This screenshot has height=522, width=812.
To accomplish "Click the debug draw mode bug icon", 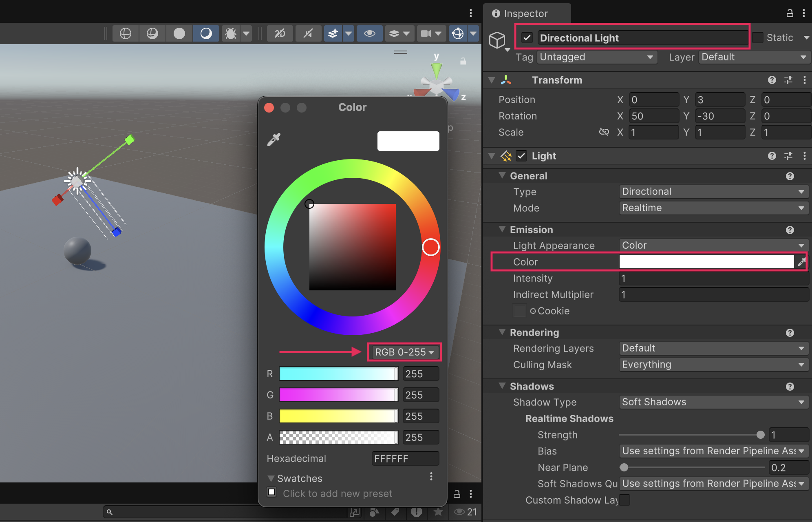I will pos(230,33).
